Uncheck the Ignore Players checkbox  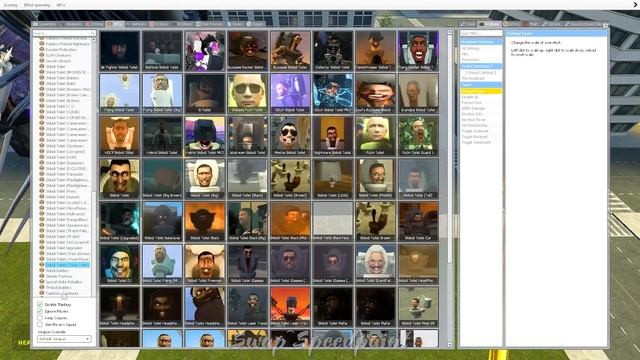coord(40,311)
